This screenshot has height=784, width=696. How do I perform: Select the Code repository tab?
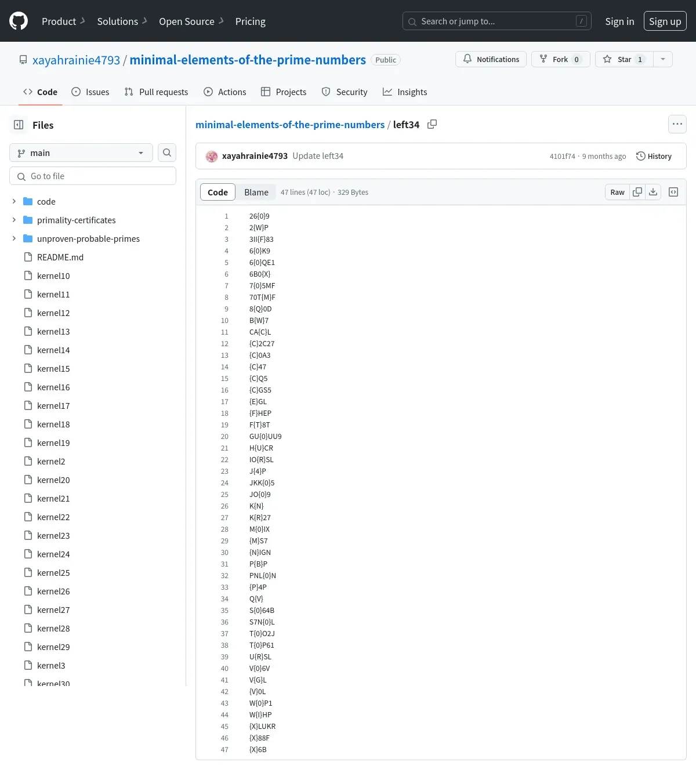[40, 92]
